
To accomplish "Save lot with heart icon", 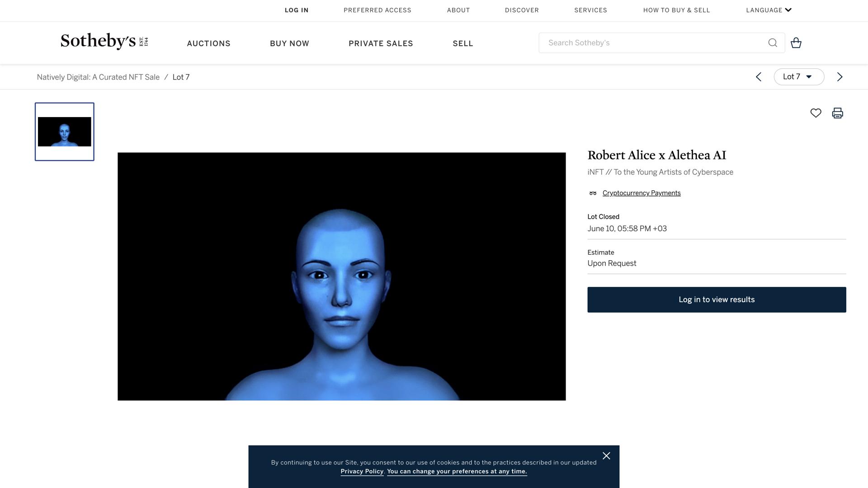I will click(816, 113).
